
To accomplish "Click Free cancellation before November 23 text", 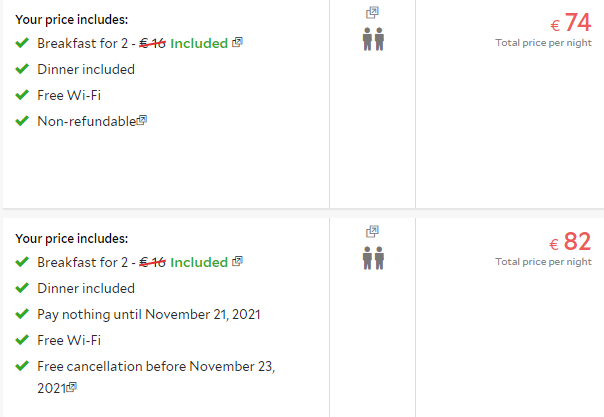I will (x=156, y=377).
